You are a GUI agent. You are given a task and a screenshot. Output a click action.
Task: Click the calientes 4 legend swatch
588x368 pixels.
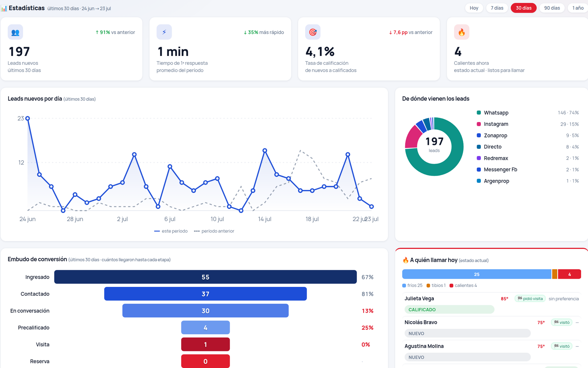click(x=451, y=286)
